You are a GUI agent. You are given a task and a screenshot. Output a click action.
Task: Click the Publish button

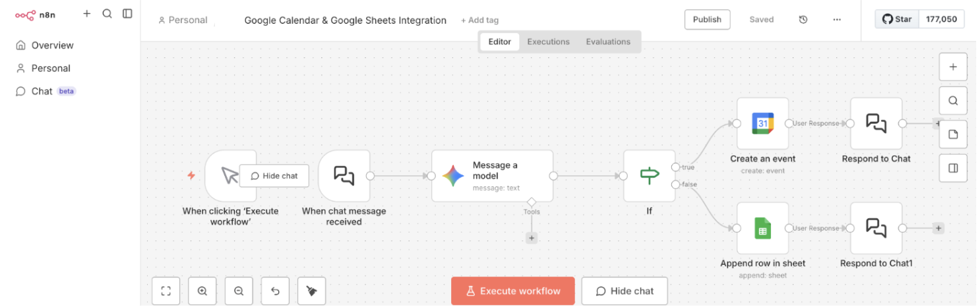(707, 20)
